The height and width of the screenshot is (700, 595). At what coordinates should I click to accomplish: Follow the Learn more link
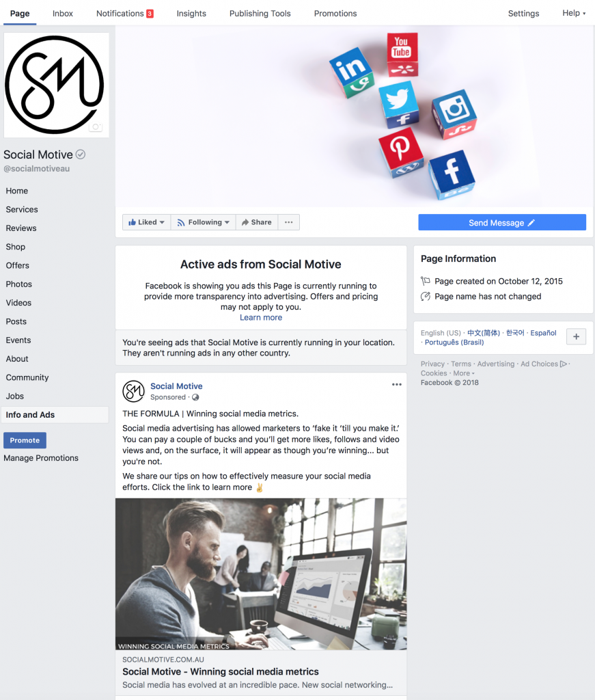click(261, 317)
